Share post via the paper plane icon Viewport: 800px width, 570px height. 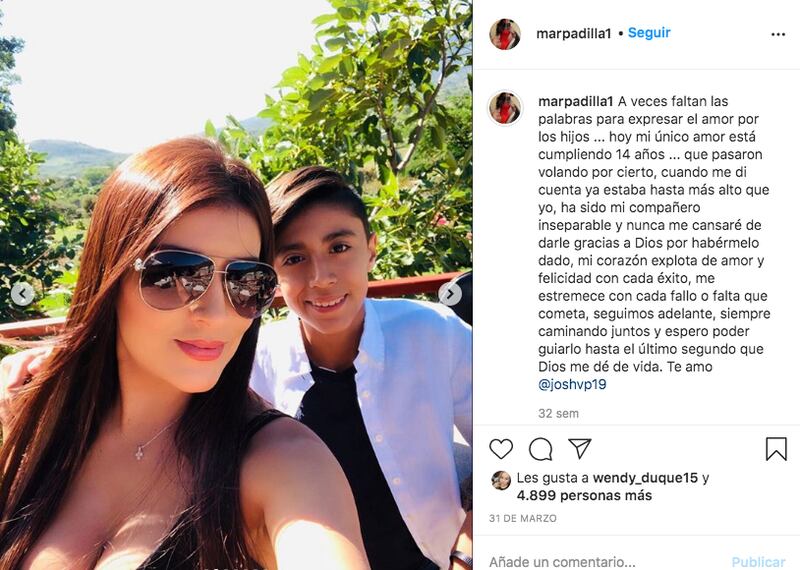580,449
